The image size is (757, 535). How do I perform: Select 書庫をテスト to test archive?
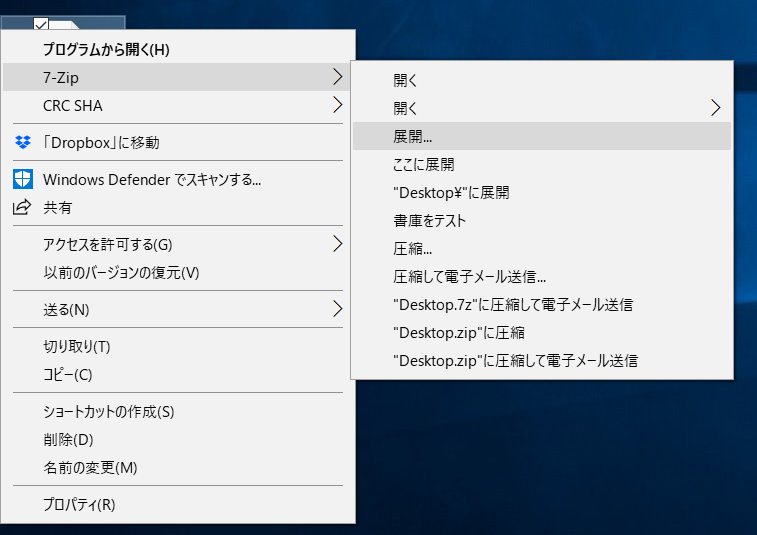pos(542,220)
